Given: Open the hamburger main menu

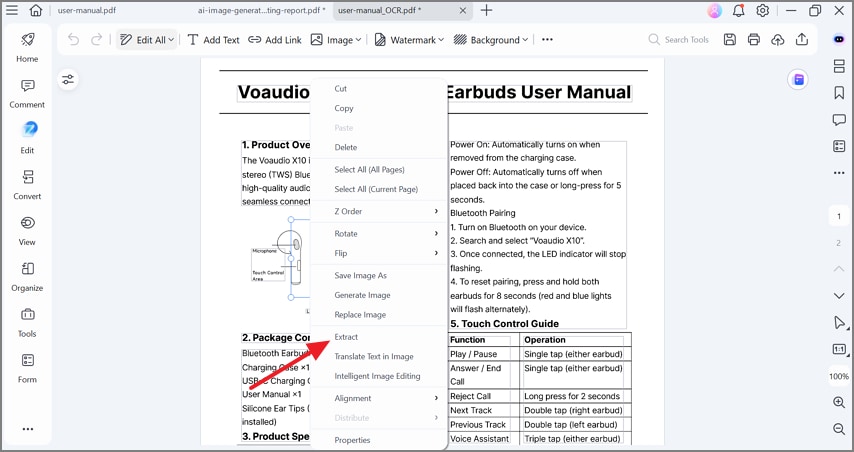Looking at the screenshot, I should 11,10.
